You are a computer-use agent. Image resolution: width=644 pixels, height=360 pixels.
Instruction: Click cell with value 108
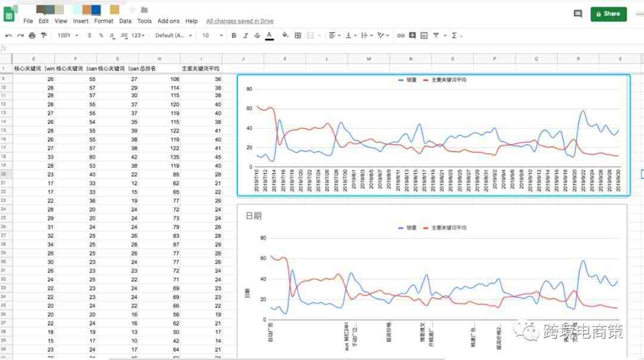(159, 79)
